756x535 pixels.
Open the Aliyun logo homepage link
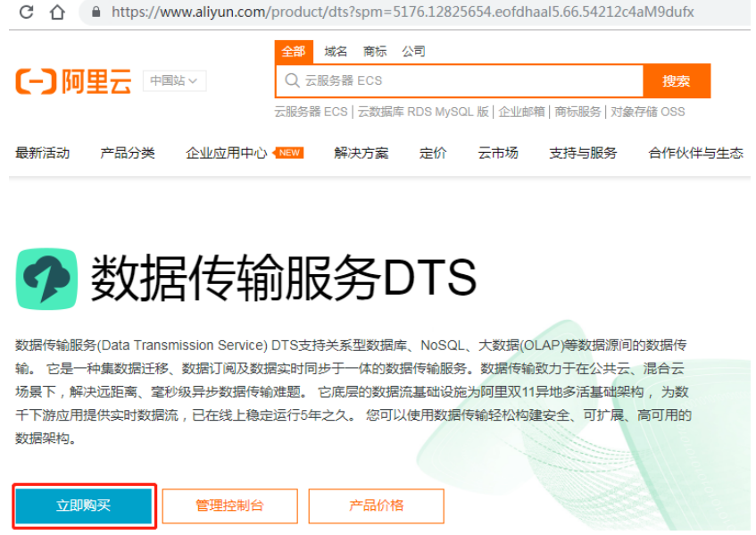pos(73,81)
